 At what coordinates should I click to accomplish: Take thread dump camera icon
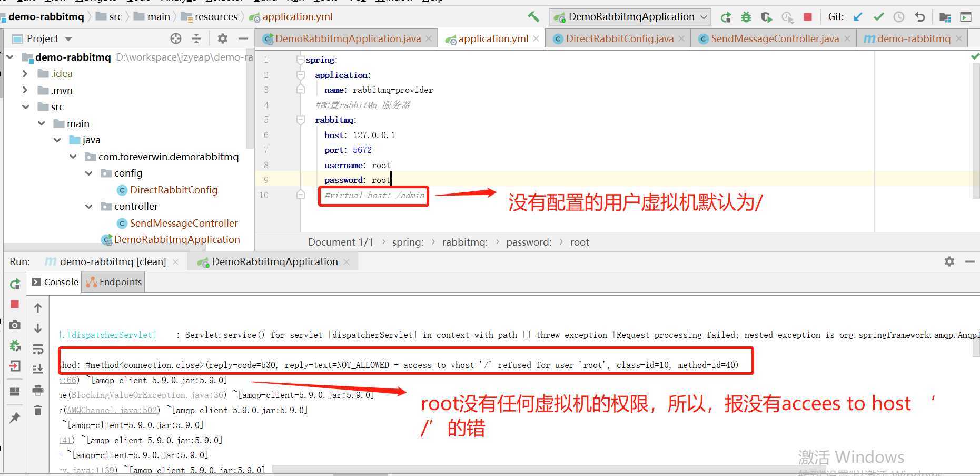15,325
